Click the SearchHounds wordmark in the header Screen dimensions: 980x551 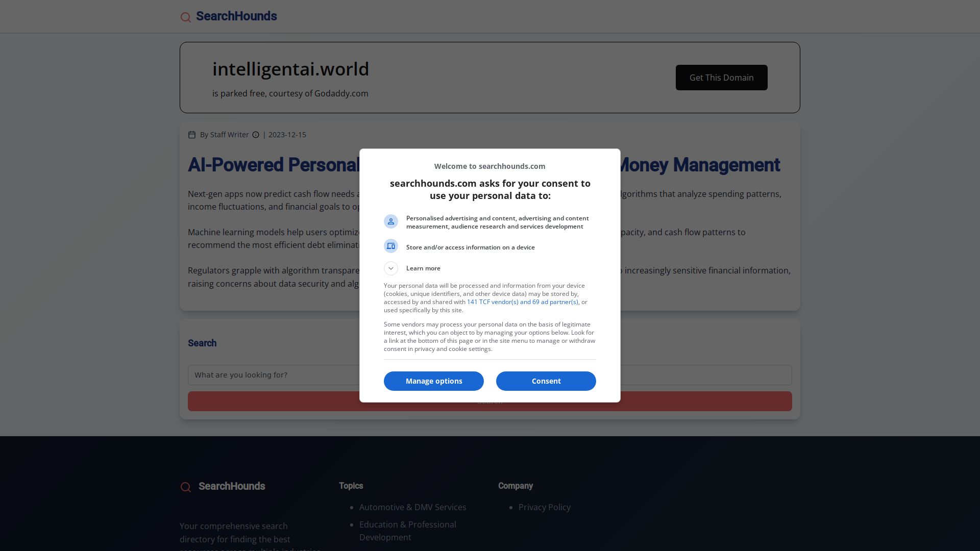237,16
